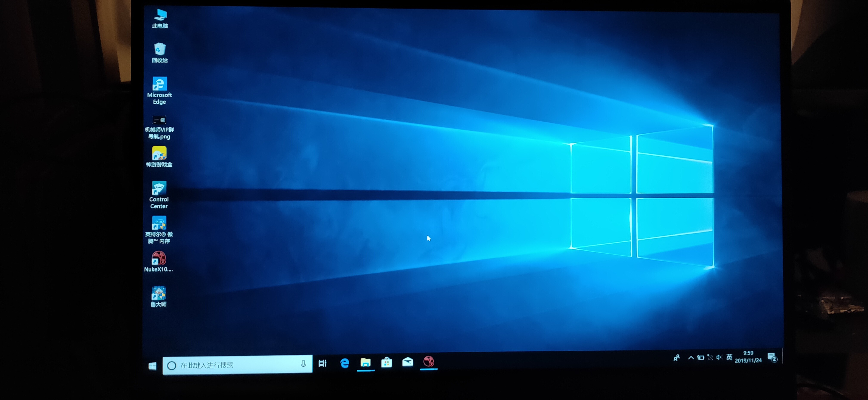
Task: Click the microphone icon in search box
Action: point(303,364)
